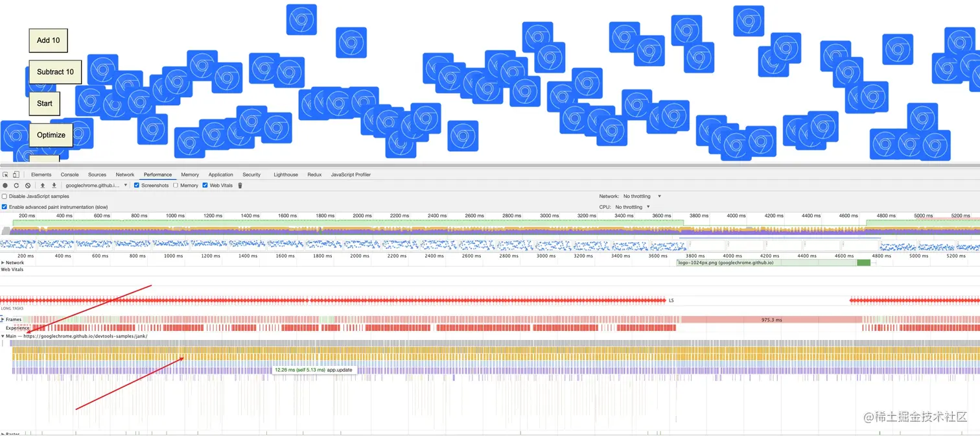Click the Subtract 10 button
The width and height of the screenshot is (980, 436).
[55, 72]
